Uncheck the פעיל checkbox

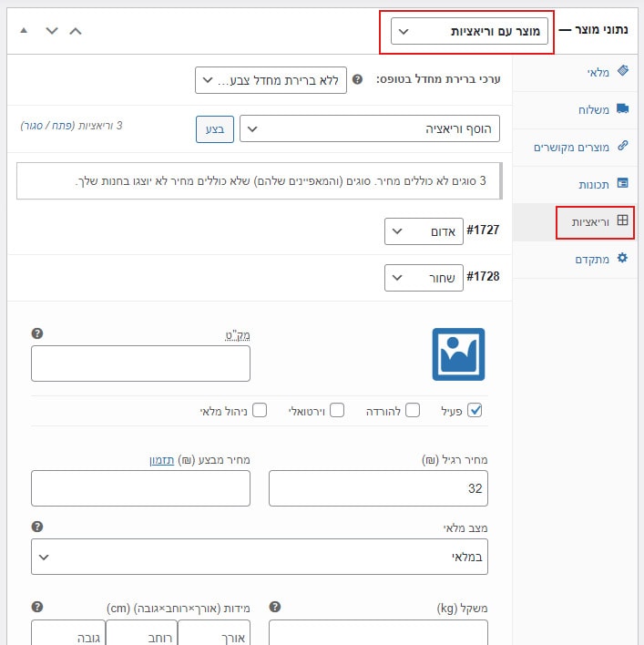tap(475, 410)
